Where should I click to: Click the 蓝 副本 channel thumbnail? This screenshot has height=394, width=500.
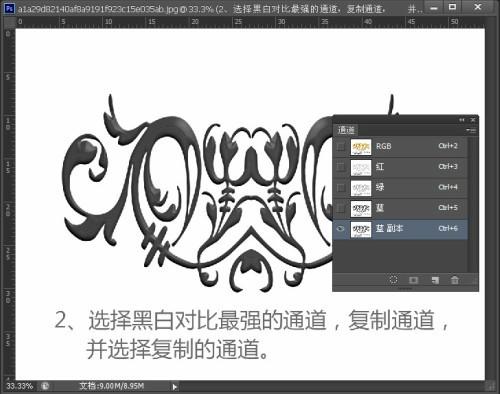point(361,230)
